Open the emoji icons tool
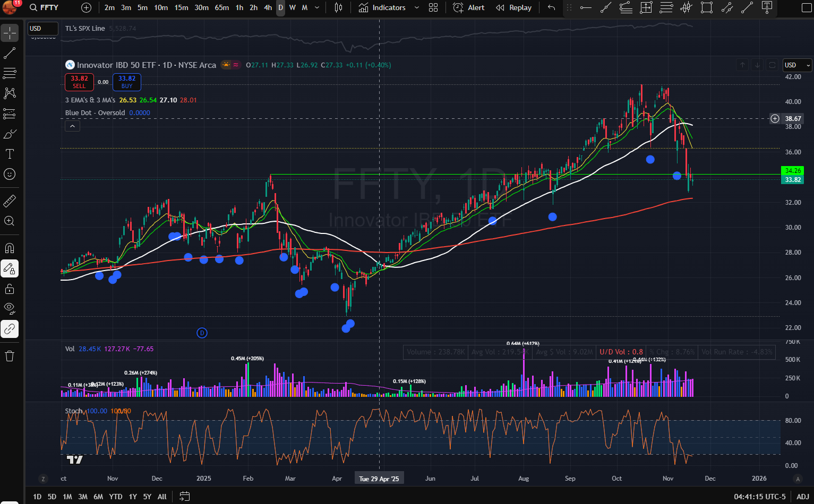Image resolution: width=814 pixels, height=504 pixels. pyautogui.click(x=10, y=174)
